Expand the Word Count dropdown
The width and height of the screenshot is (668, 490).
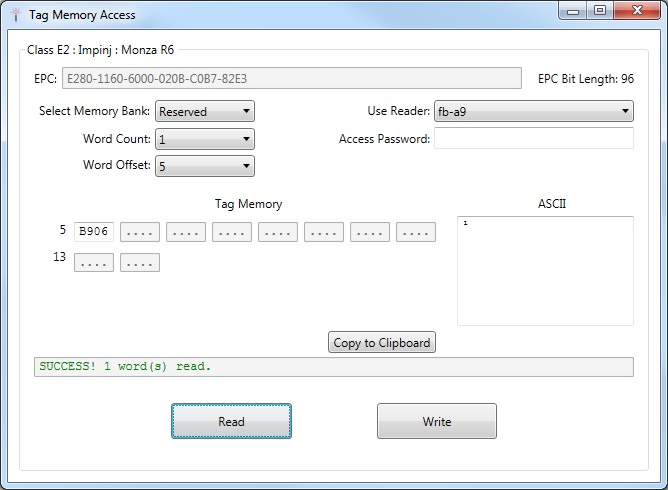tap(205, 139)
